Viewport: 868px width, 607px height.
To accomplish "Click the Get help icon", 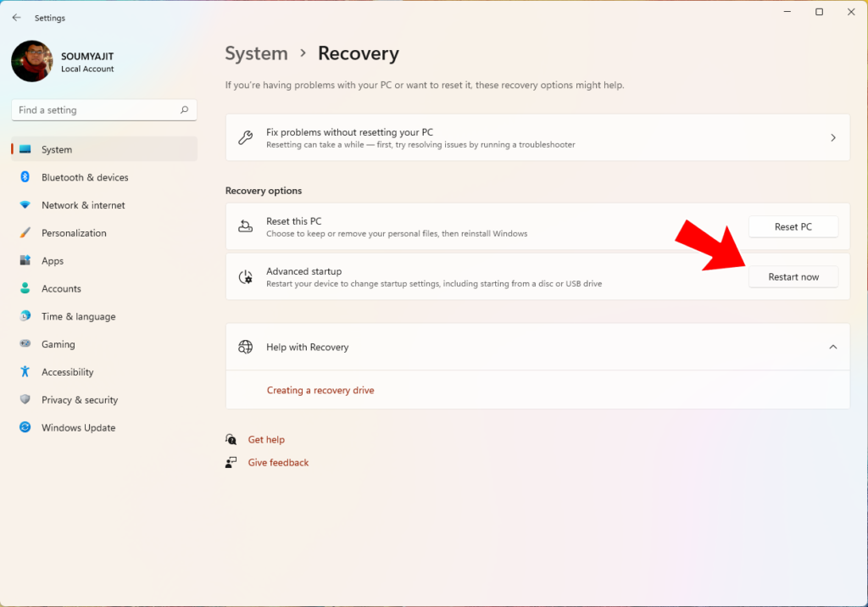I will pyautogui.click(x=231, y=439).
